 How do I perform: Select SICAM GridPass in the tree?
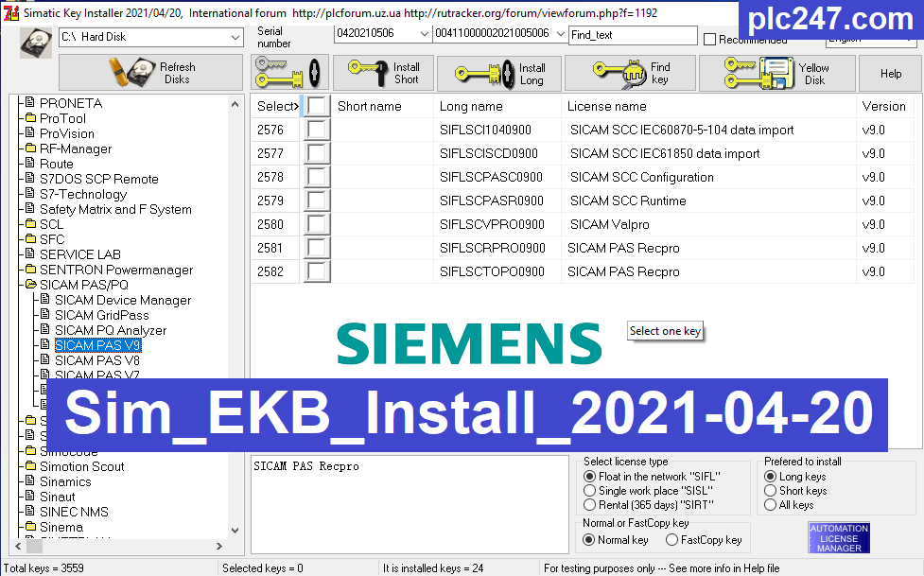pyautogui.click(x=101, y=315)
